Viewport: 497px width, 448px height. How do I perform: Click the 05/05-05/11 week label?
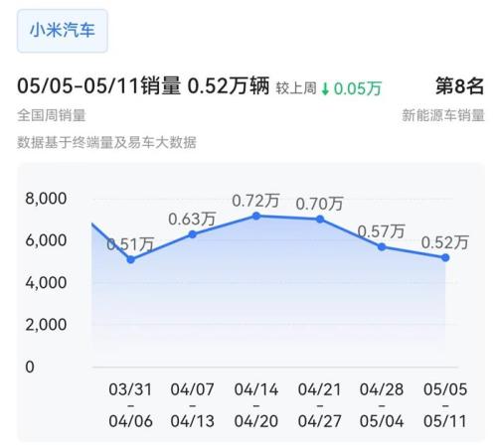(x=445, y=405)
